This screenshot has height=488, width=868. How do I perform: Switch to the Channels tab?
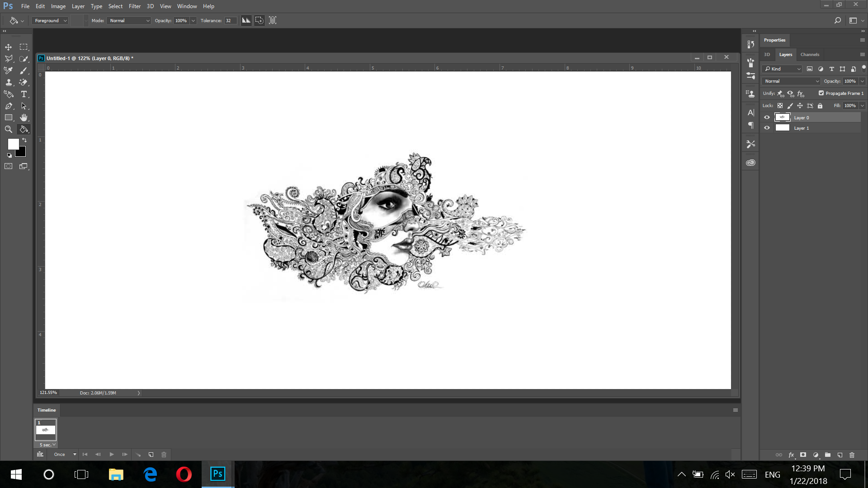810,54
